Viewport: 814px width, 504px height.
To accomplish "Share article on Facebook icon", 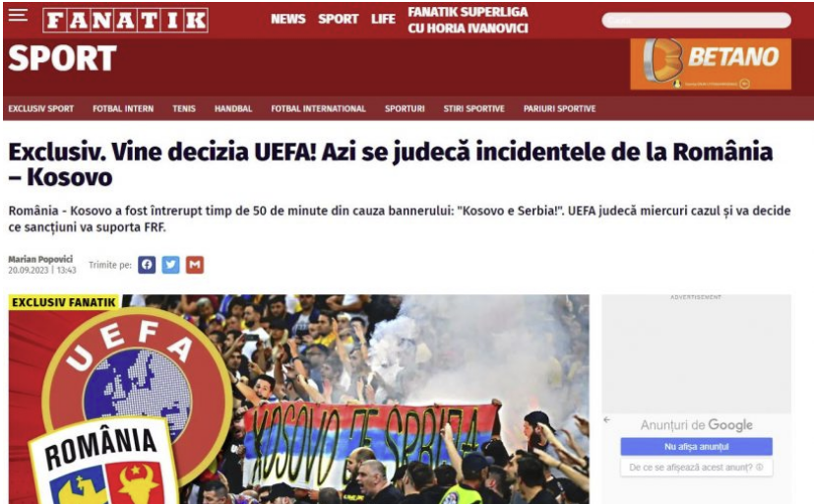I will [x=147, y=265].
